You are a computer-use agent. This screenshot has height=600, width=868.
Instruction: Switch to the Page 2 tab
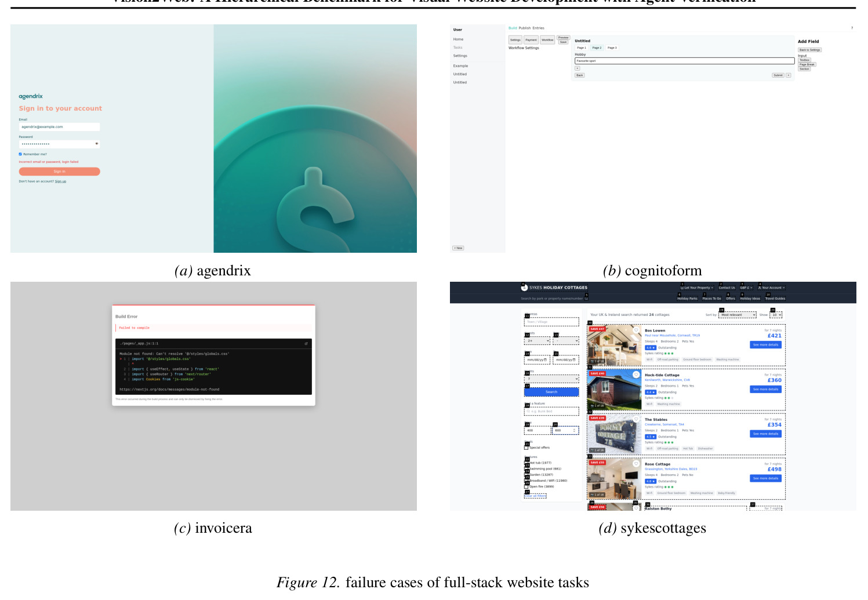597,48
